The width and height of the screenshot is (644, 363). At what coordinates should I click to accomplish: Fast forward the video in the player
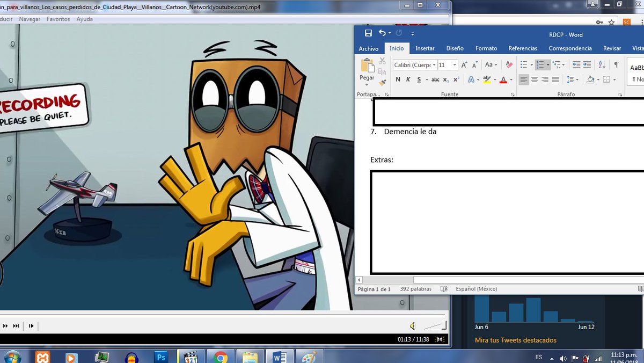(x=5, y=326)
